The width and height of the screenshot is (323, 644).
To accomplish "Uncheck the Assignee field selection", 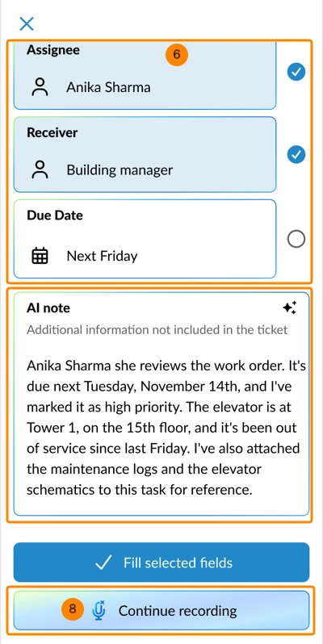I will coord(296,73).
